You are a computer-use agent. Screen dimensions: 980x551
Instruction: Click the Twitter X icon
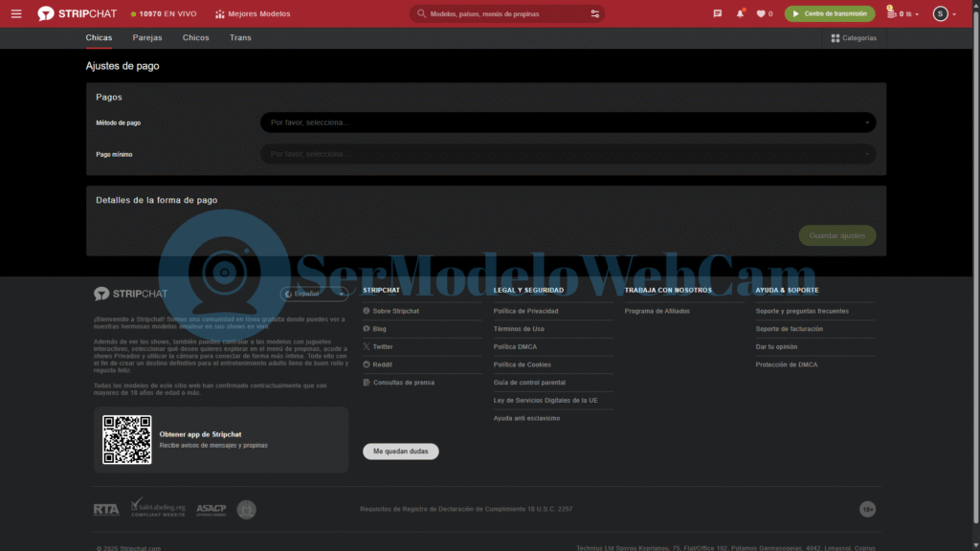[x=367, y=346]
